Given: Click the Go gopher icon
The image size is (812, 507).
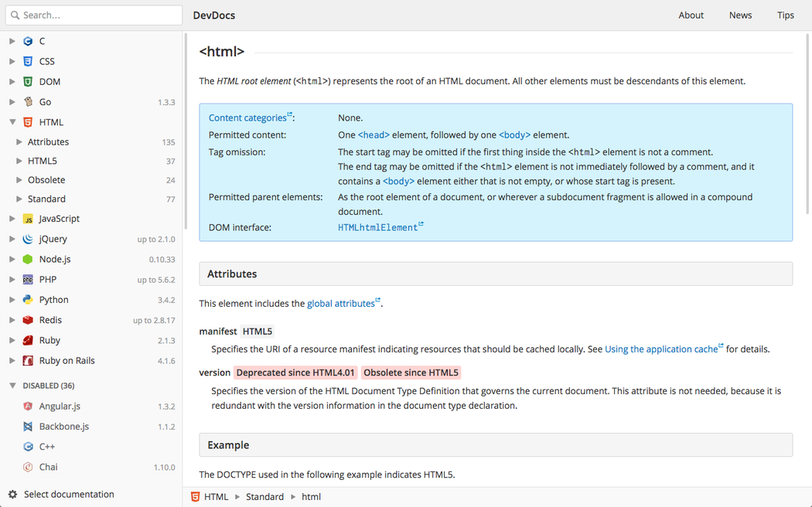Looking at the screenshot, I should pyautogui.click(x=28, y=102).
